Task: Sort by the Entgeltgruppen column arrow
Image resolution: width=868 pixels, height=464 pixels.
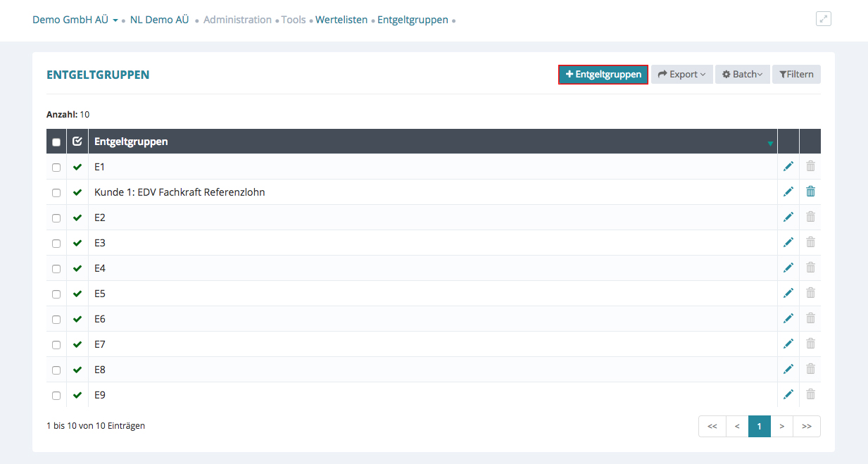Action: 770,144
